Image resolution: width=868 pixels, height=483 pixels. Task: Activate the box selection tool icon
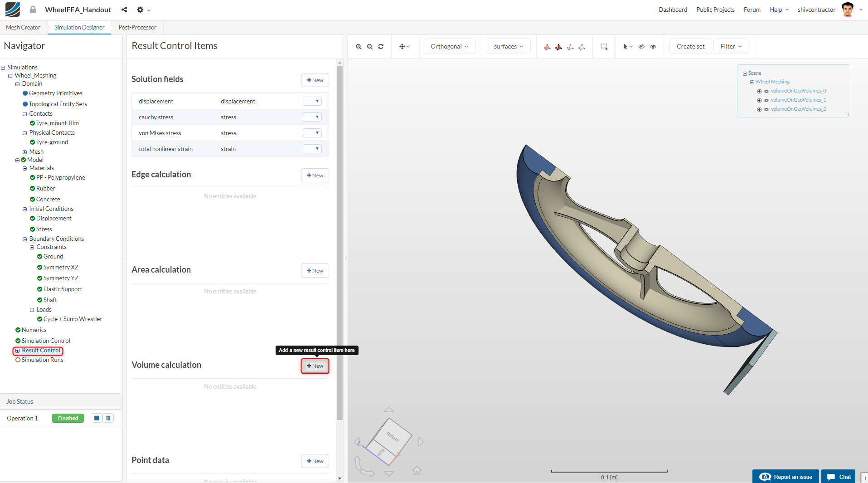(604, 47)
